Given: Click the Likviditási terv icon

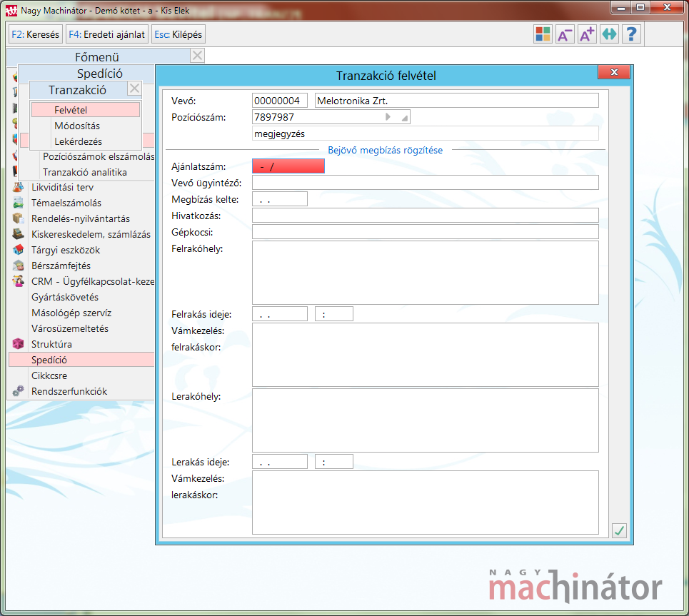Looking at the screenshot, I should tap(18, 187).
